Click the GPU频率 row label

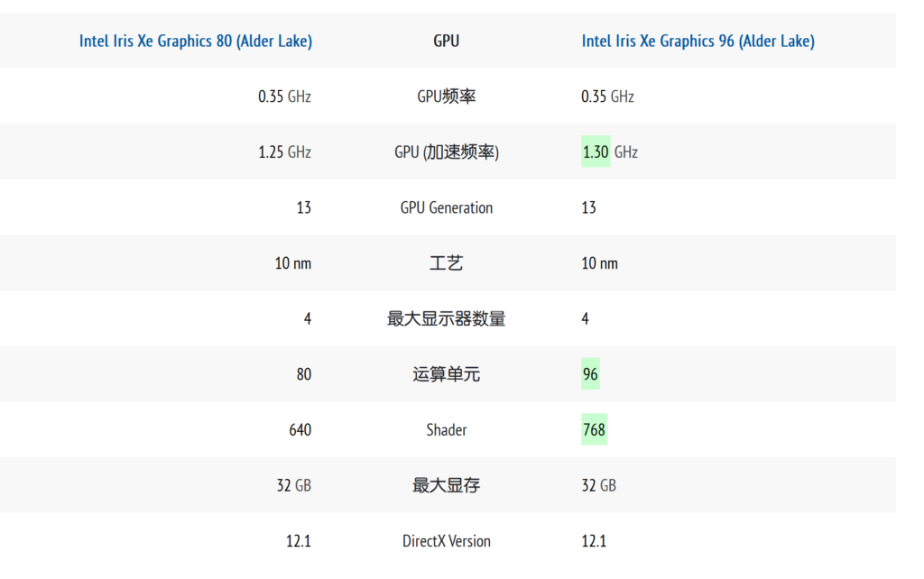click(x=446, y=96)
